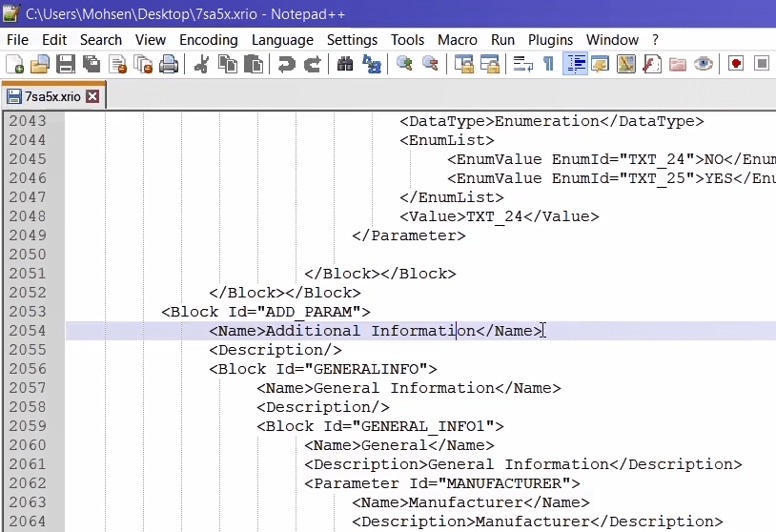Open the Encoding menu

208,39
